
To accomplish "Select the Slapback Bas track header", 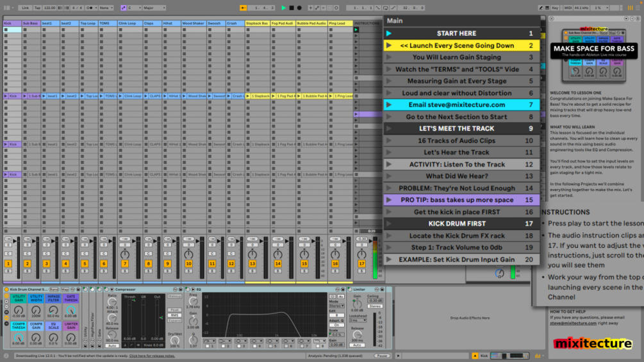I will click(x=258, y=24).
